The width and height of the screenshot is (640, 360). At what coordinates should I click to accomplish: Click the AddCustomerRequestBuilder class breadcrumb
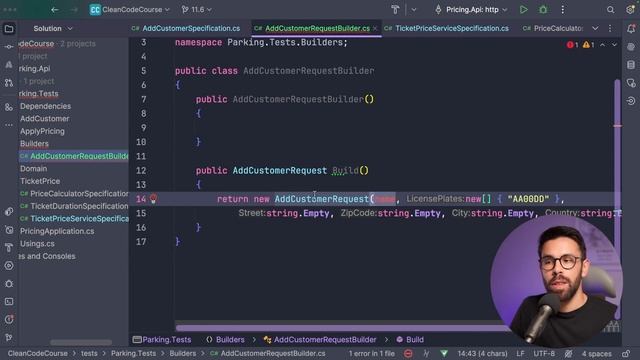(x=320, y=340)
